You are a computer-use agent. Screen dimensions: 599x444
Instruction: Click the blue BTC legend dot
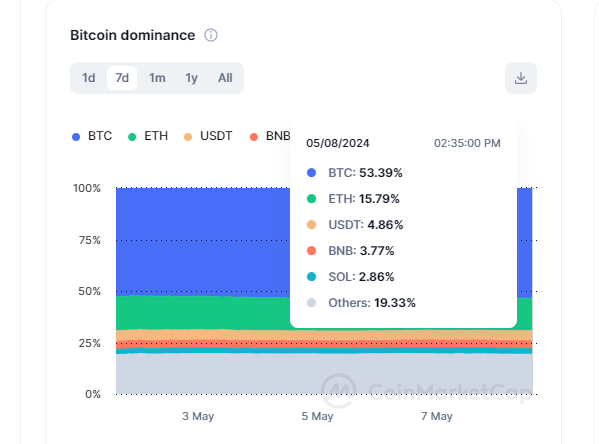click(76, 137)
